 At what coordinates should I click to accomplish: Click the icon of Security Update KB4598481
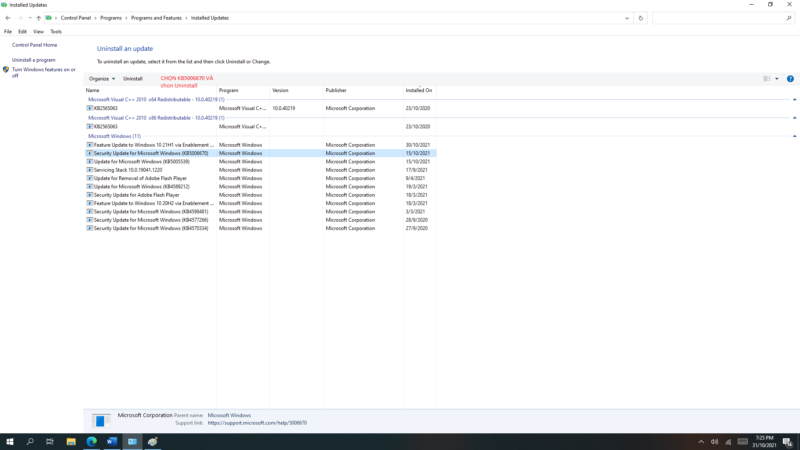pos(90,212)
